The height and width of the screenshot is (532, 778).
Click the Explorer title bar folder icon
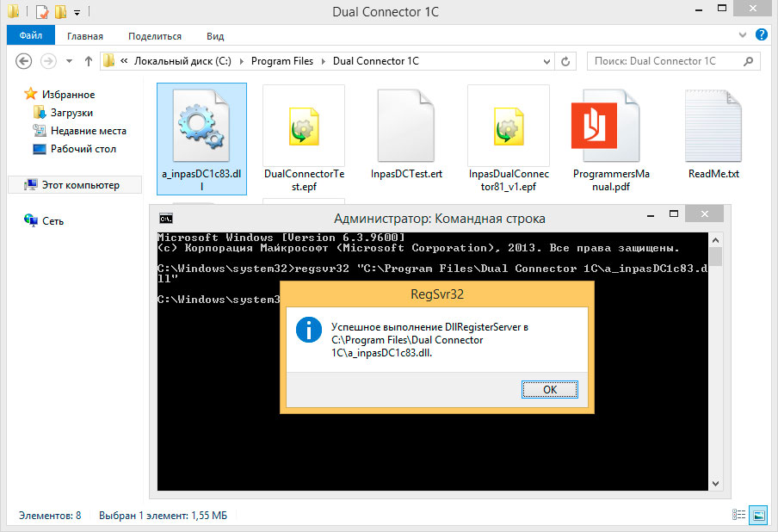[x=14, y=10]
